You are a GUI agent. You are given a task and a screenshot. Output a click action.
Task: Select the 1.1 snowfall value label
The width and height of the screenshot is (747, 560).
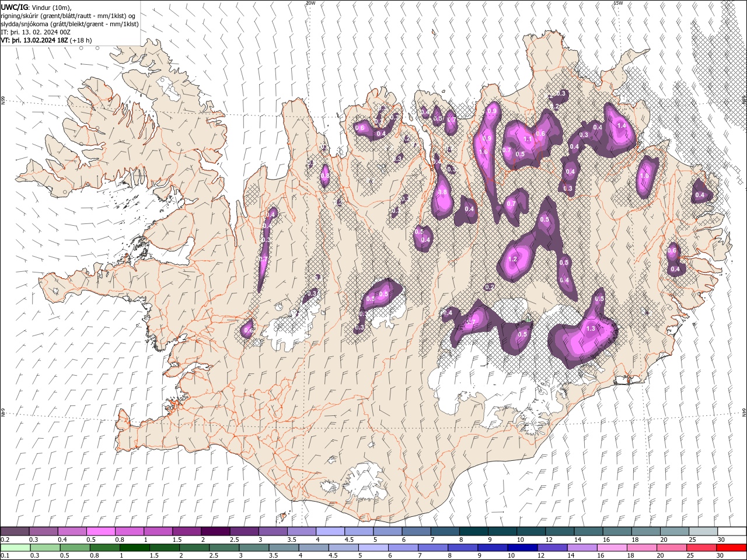point(528,139)
